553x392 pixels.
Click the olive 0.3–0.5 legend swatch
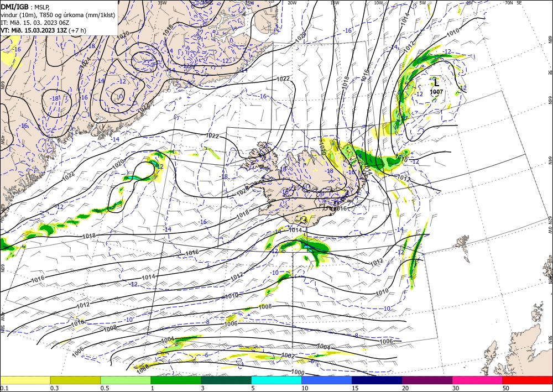pos(75,380)
